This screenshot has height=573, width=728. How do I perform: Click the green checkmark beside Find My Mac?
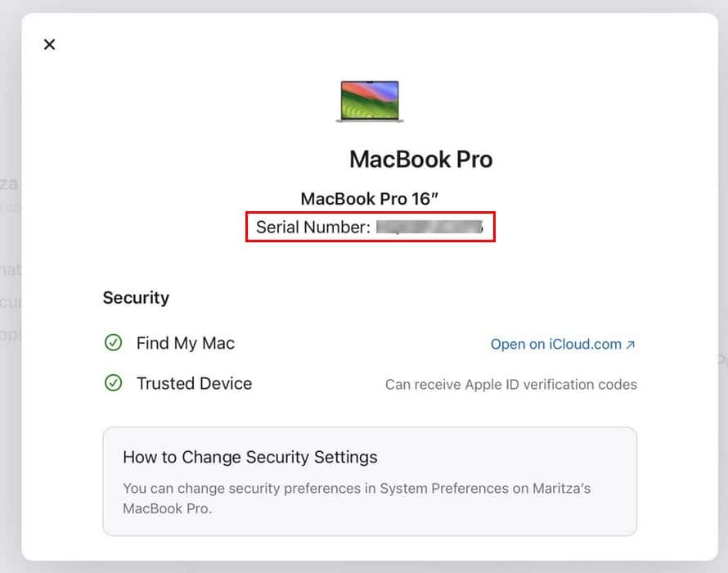[113, 343]
